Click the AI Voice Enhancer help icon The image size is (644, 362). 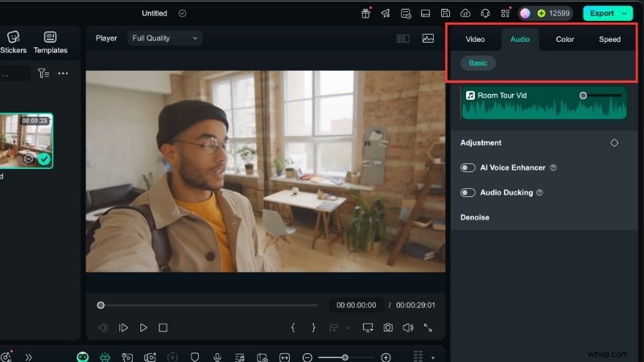click(553, 167)
